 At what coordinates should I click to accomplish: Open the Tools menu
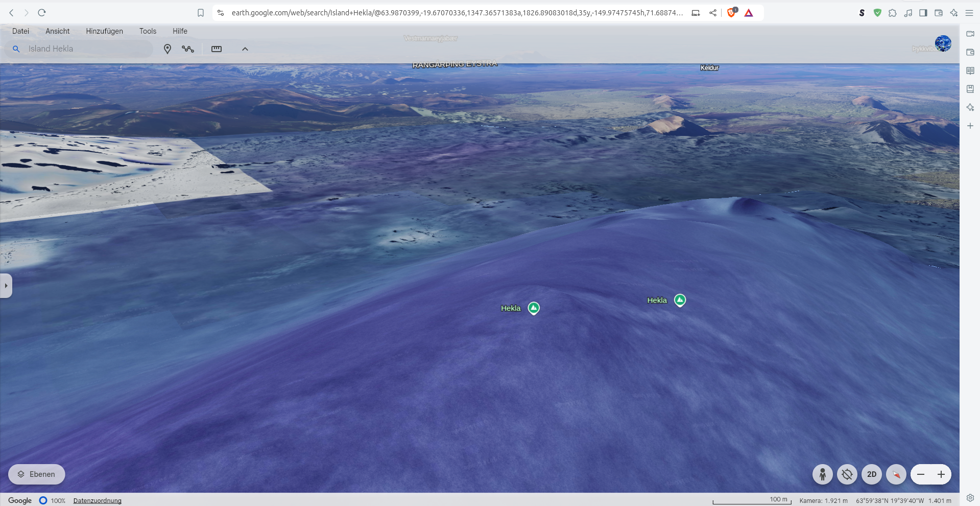148,31
